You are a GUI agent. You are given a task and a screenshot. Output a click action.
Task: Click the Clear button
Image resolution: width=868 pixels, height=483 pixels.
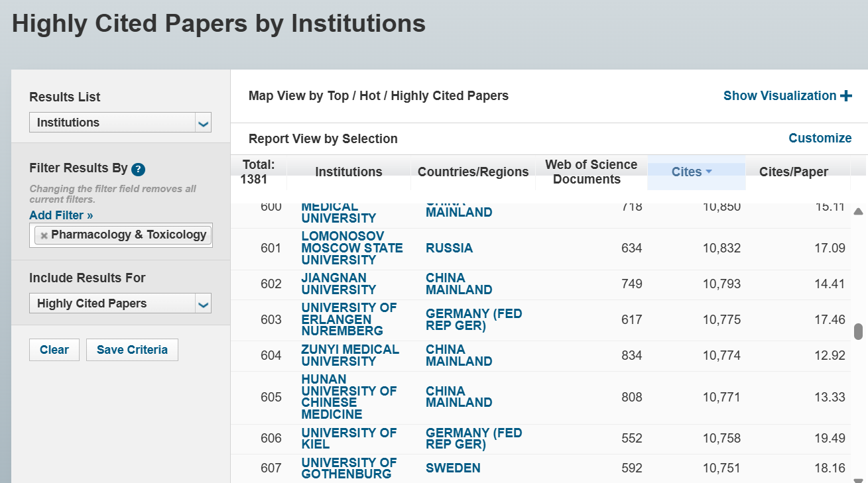tap(54, 350)
